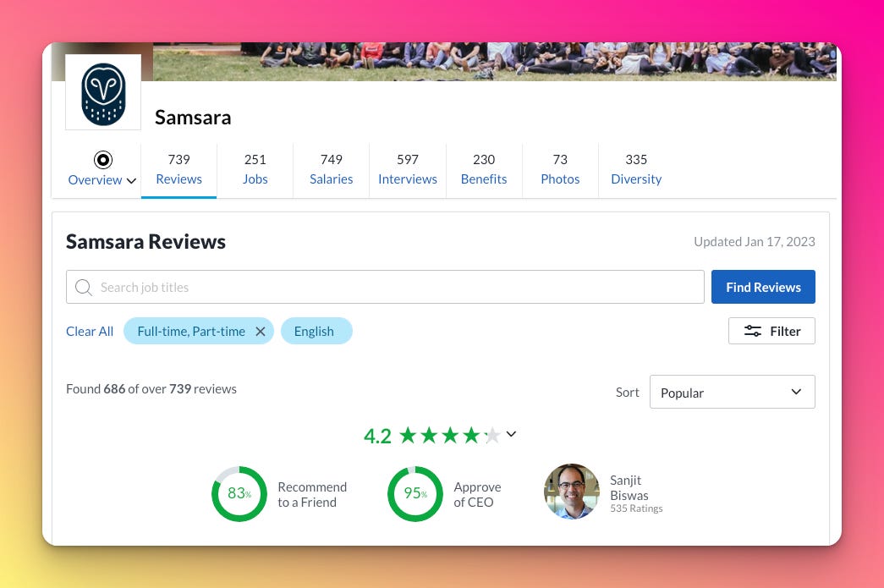
Task: View the Photos tab
Action: click(560, 170)
